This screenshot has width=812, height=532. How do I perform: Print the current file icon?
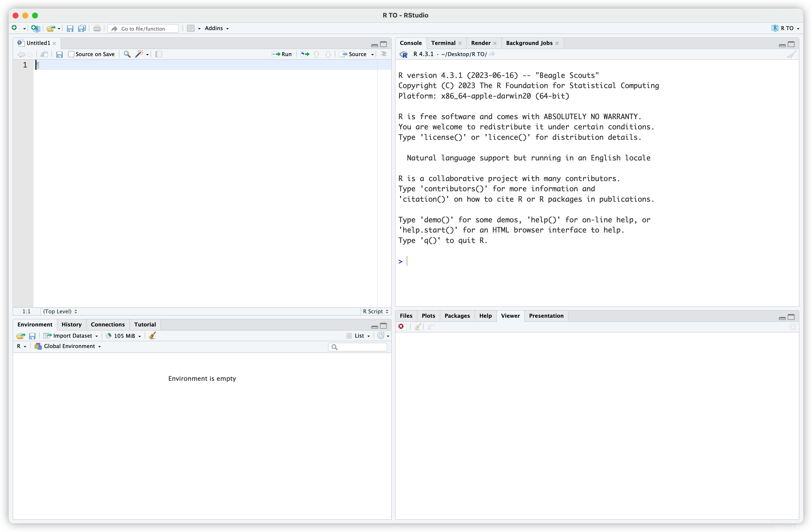click(97, 28)
